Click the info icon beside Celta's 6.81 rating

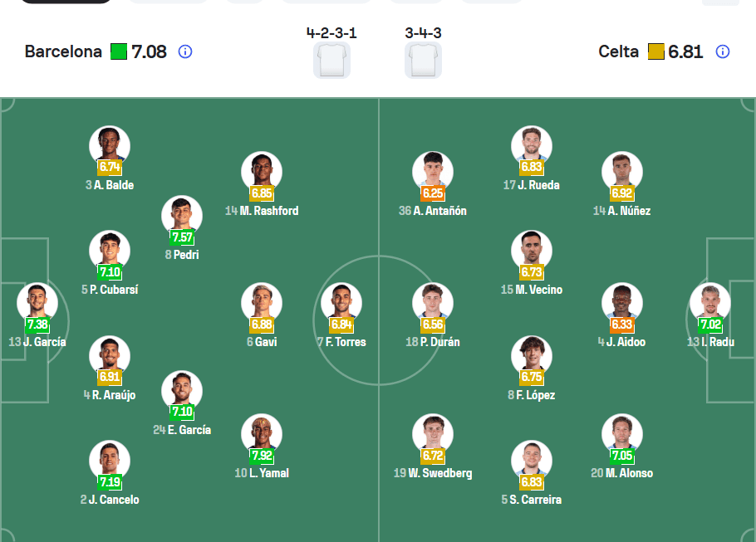pyautogui.click(x=722, y=51)
